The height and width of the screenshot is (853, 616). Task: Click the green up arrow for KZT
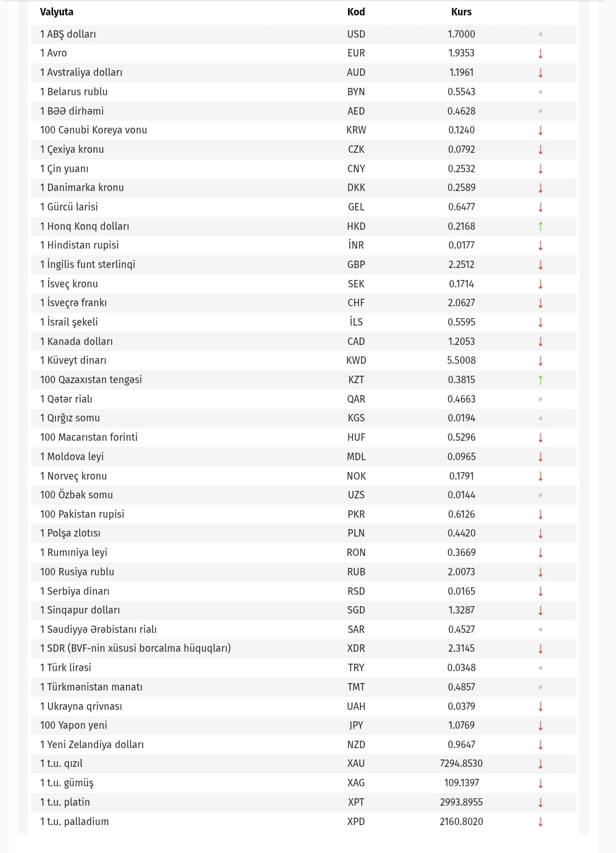(x=541, y=380)
